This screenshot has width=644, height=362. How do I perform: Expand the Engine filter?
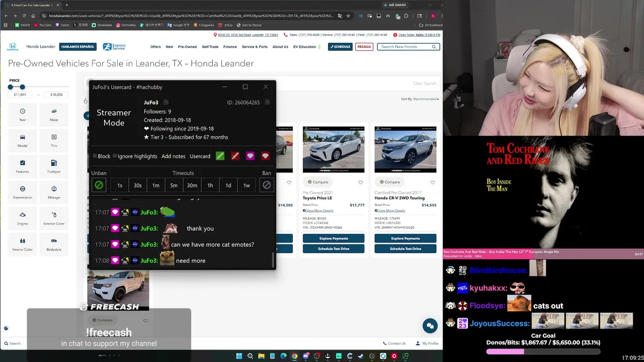(x=23, y=219)
